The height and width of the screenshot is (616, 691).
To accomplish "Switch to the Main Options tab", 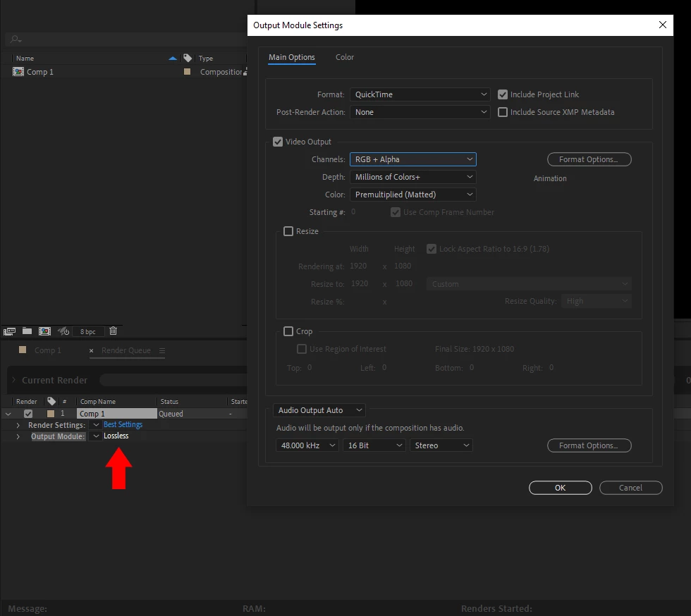I will point(292,57).
